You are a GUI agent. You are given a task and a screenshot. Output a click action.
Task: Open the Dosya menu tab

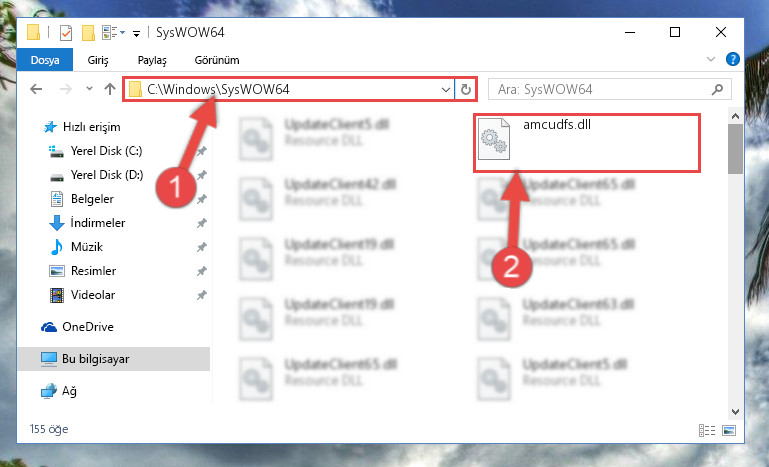(45, 60)
